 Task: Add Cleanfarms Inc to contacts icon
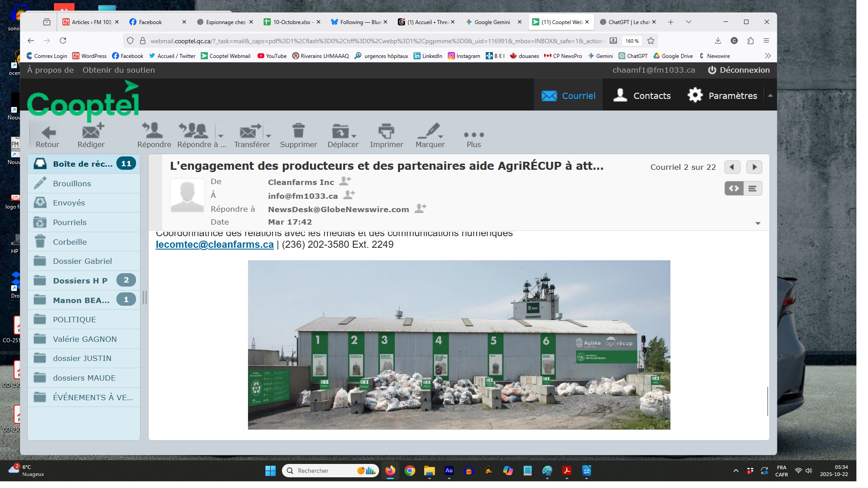tap(345, 181)
